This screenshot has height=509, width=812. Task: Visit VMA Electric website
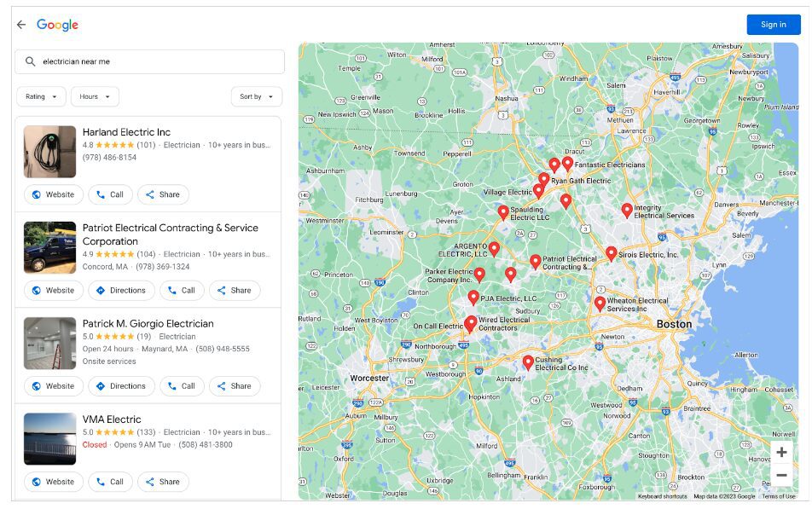[54, 482]
